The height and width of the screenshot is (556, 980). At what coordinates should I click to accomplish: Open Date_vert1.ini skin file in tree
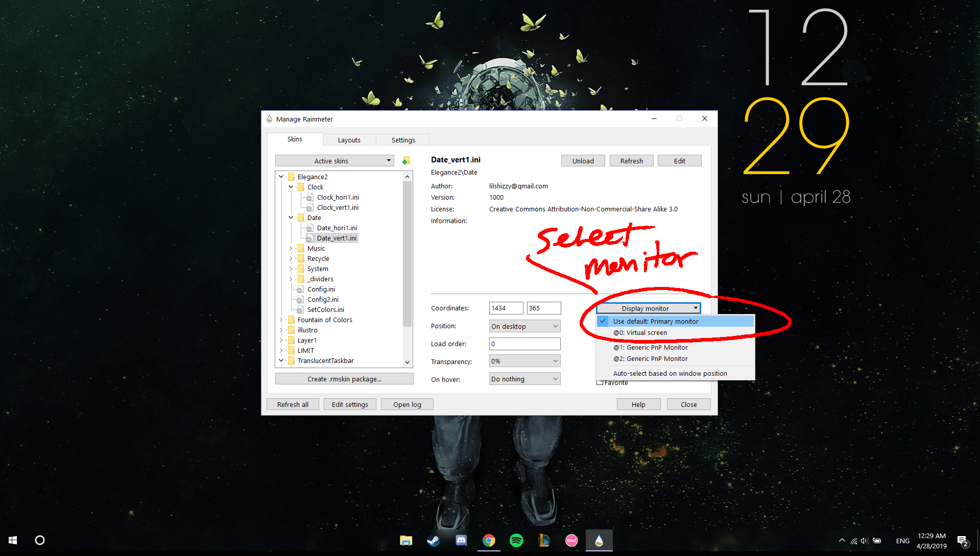(x=337, y=238)
